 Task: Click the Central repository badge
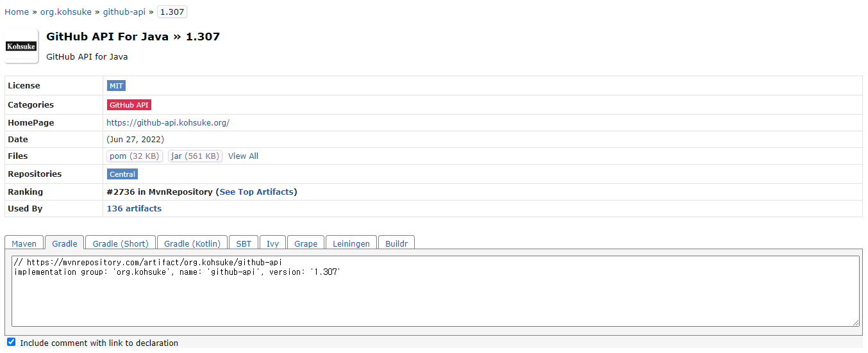pos(122,174)
